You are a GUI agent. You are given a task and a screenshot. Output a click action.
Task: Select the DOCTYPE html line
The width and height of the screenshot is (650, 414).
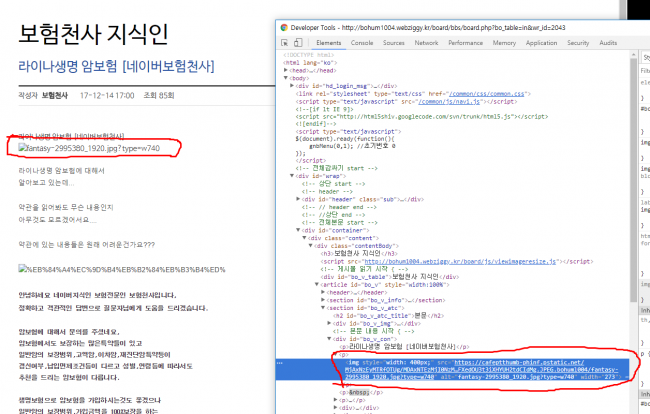(308, 55)
